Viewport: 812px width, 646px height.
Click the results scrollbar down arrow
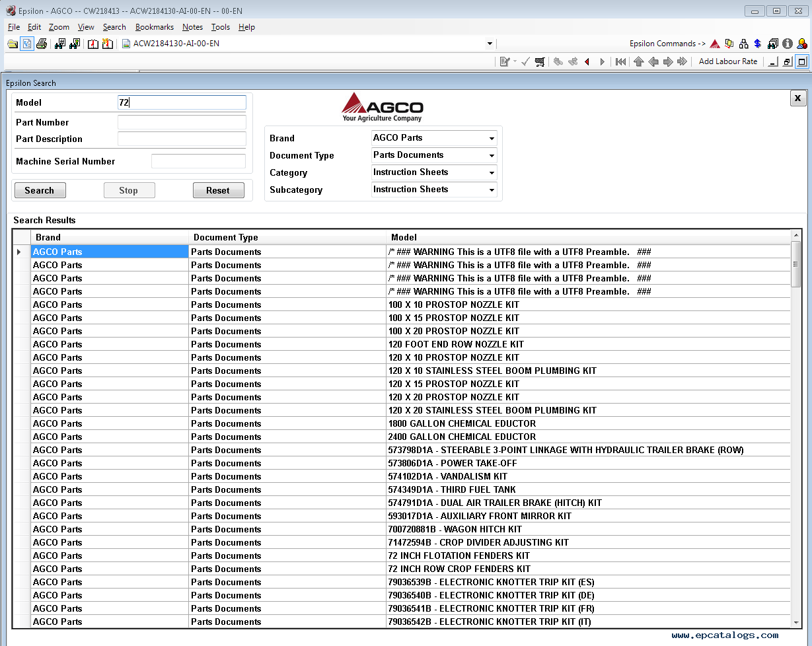click(795, 622)
